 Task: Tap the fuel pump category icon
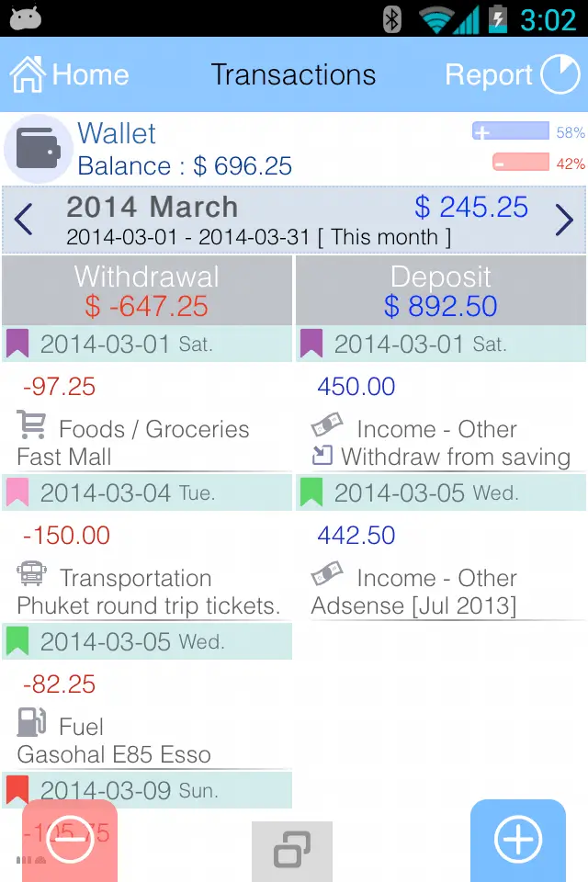pyautogui.click(x=32, y=723)
